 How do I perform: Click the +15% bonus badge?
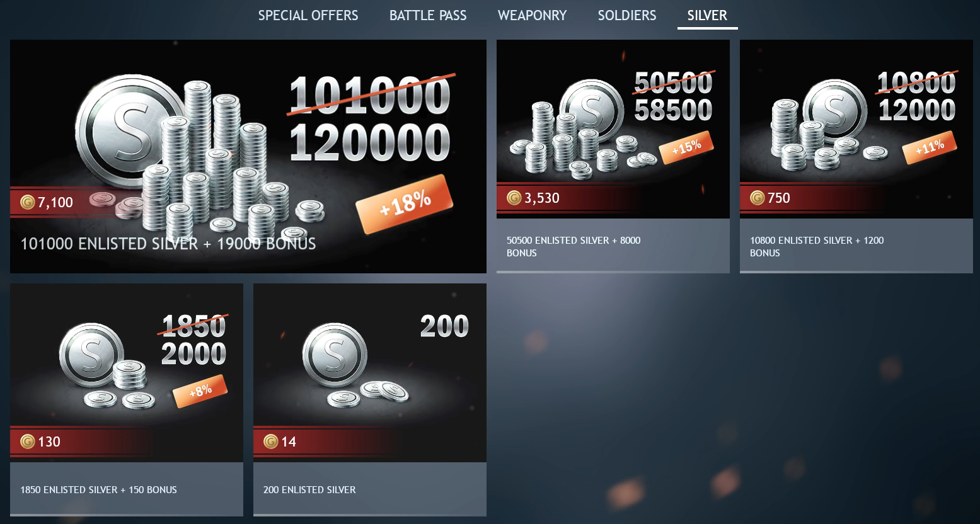[x=686, y=147]
